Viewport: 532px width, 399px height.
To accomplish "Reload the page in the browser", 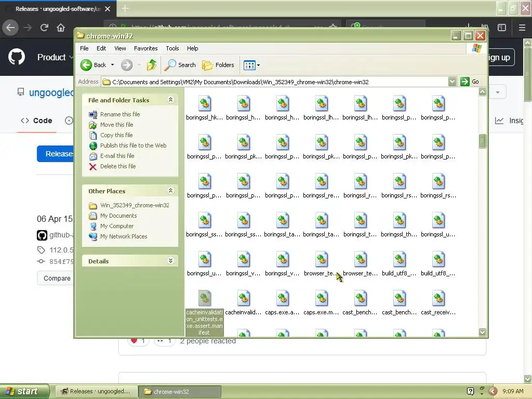I will 44,28.
